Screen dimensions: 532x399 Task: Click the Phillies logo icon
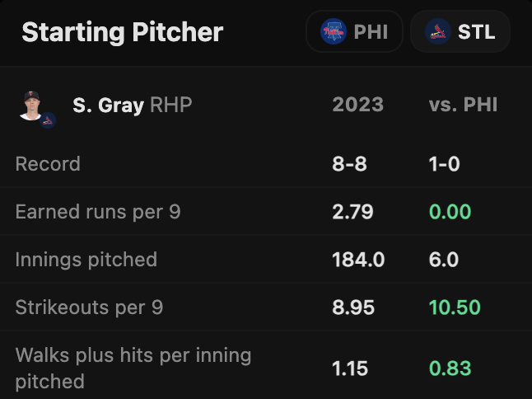(x=334, y=32)
